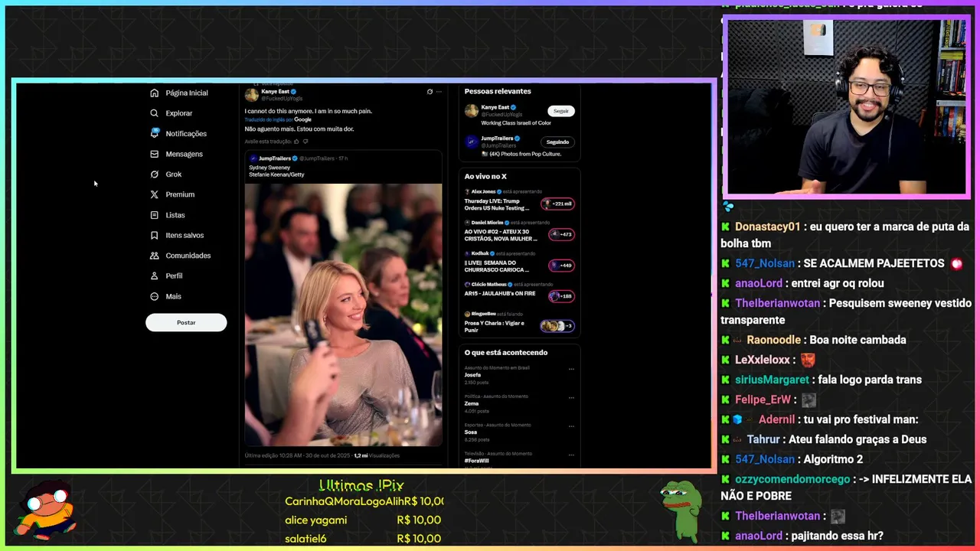This screenshot has width=980, height=551.
Task: Open the three-dot menu on Kanye East's post
Action: coord(439,92)
